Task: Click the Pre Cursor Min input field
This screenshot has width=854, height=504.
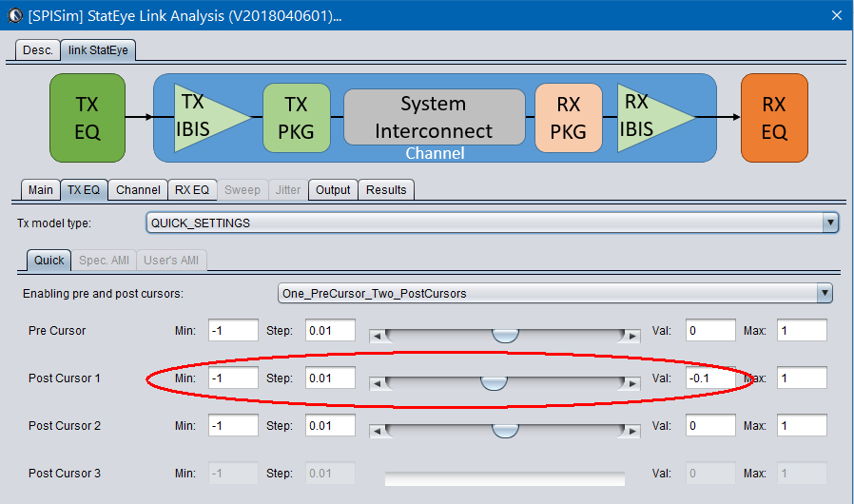Action: tap(233, 331)
